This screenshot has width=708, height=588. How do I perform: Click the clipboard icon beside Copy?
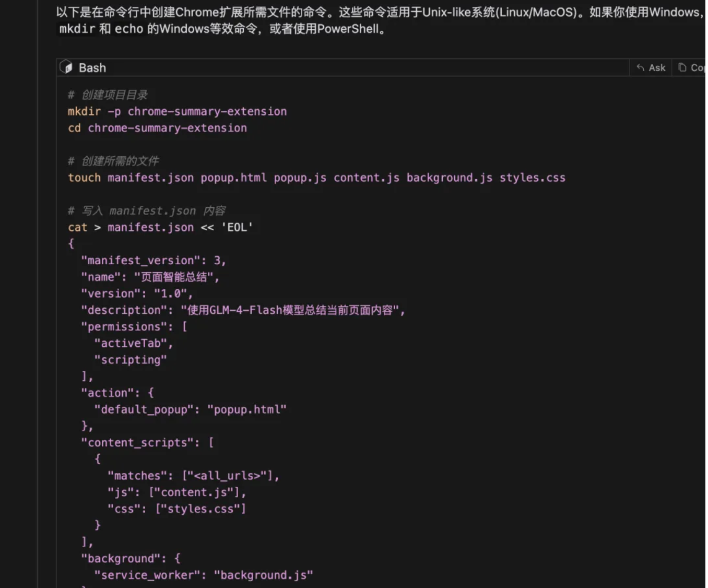(682, 67)
